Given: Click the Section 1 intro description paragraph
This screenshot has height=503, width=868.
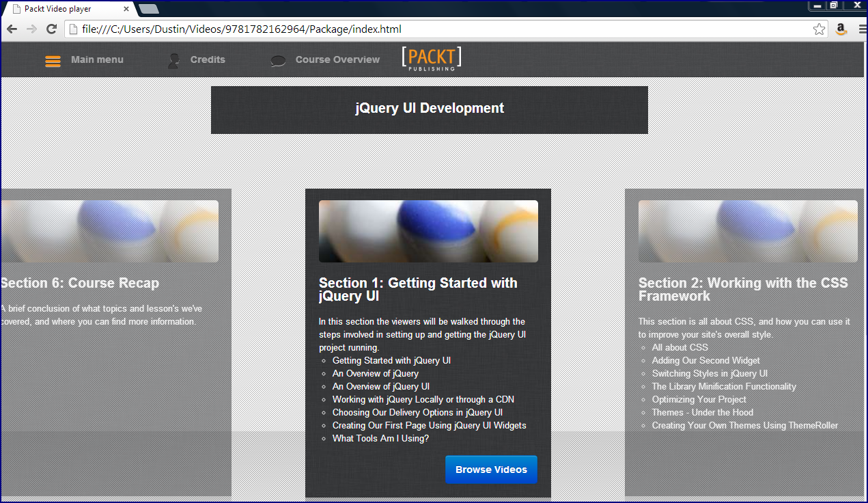Looking at the screenshot, I should click(x=423, y=334).
